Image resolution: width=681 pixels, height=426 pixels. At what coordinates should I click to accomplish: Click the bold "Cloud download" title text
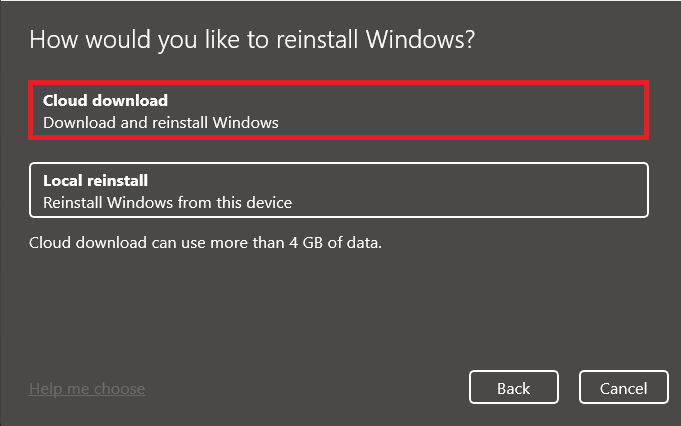coord(105,100)
